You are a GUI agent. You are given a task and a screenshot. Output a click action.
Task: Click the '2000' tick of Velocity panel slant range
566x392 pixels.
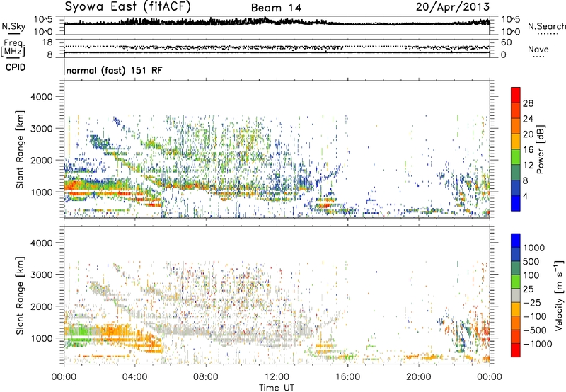tap(41, 306)
